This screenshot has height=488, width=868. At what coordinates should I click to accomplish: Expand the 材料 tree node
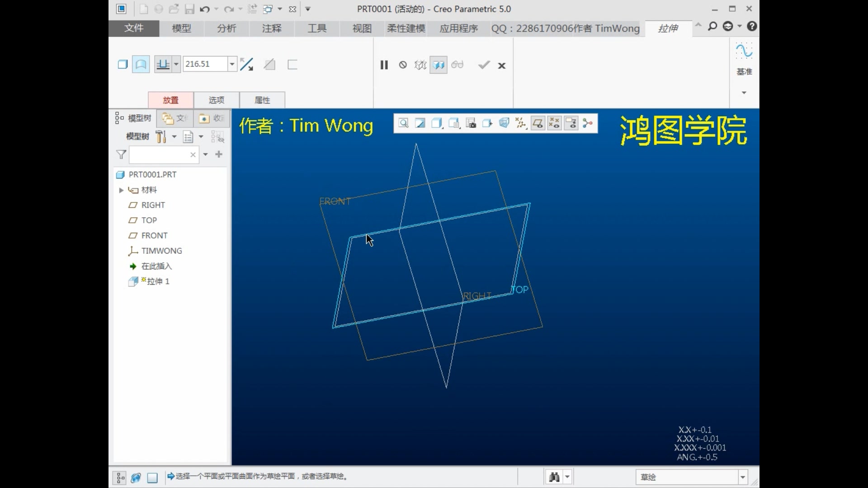pyautogui.click(x=121, y=190)
